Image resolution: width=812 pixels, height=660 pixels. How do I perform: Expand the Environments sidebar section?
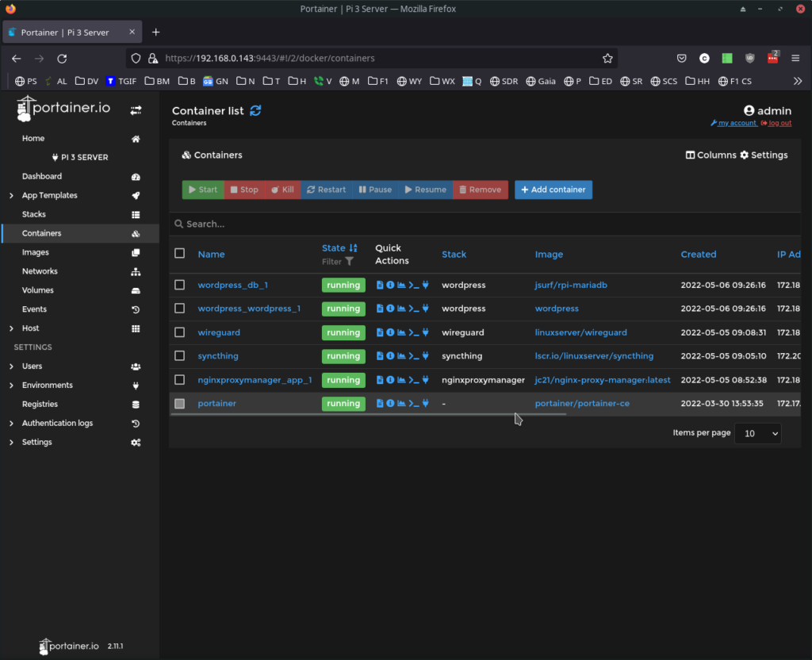coord(11,385)
